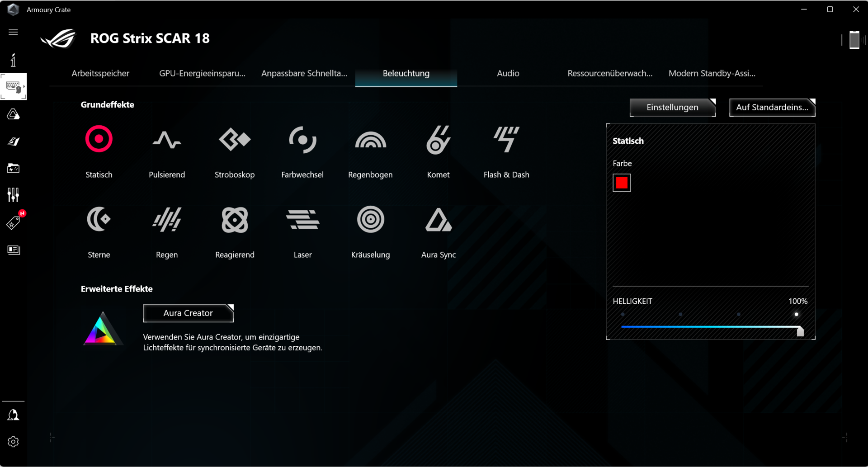Select the Statisch lighting effect

tap(99, 139)
